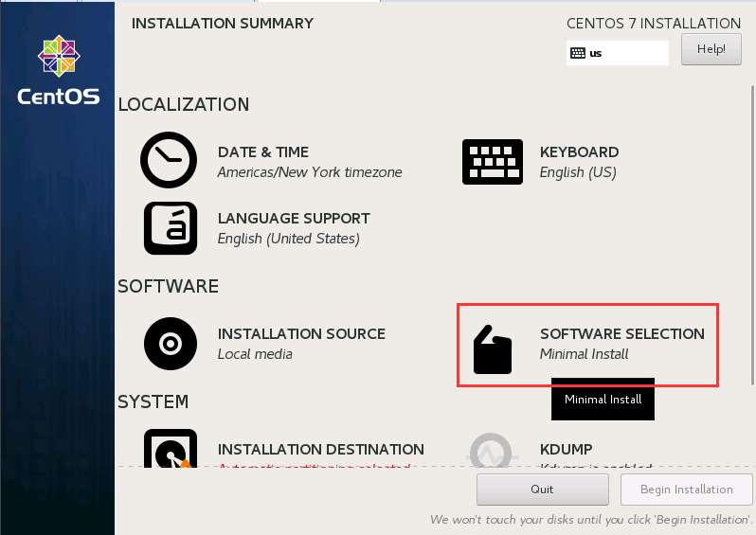
Task: Open Date & Time clock icon
Action: [x=169, y=160]
